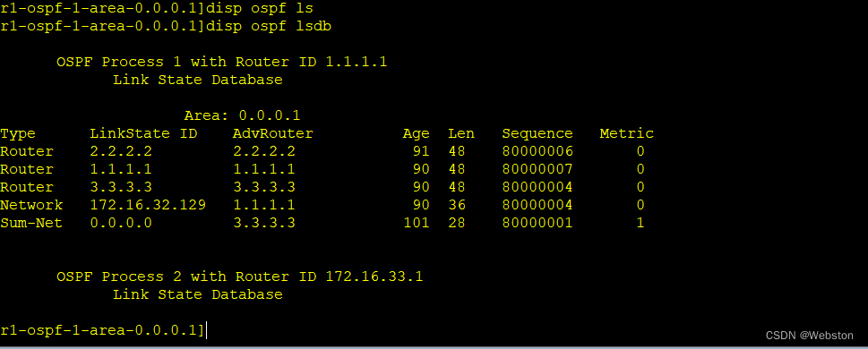This screenshot has height=349, width=868.
Task: Click the last command prompt with cursor
Action: tap(103, 330)
